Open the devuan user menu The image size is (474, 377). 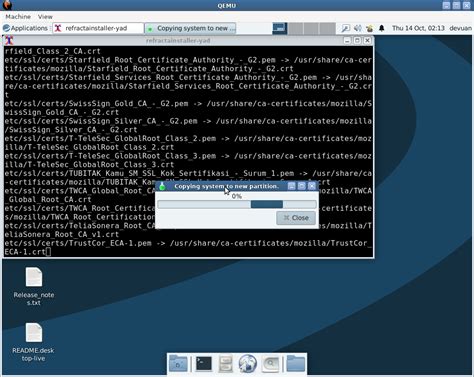click(460, 28)
